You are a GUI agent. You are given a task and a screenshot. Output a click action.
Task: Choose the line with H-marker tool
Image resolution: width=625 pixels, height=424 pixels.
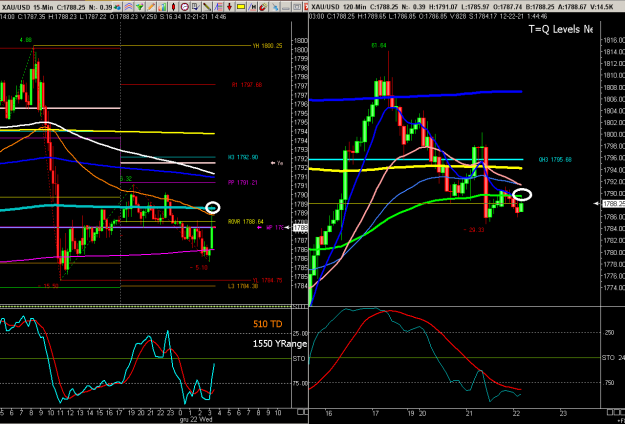point(252,7)
